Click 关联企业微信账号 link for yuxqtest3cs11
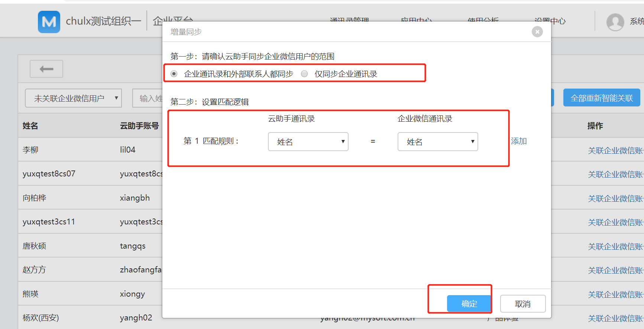The width and height of the screenshot is (644, 329). click(616, 222)
